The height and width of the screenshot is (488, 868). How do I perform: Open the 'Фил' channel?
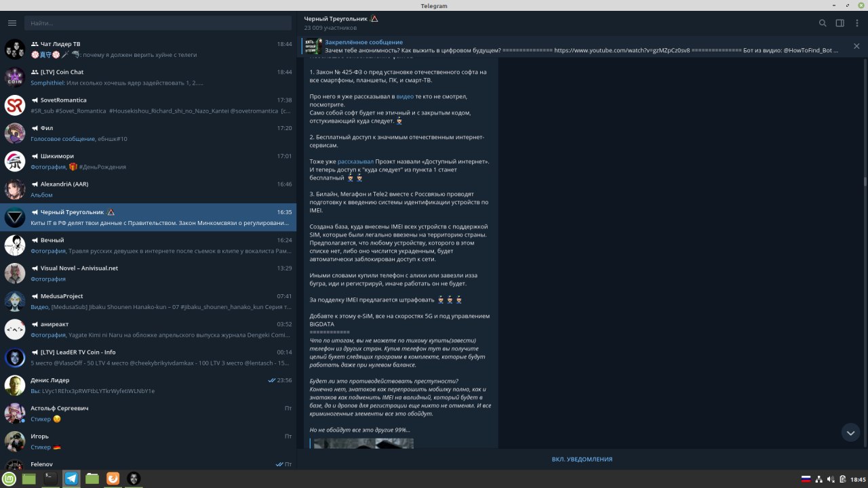[x=149, y=133]
